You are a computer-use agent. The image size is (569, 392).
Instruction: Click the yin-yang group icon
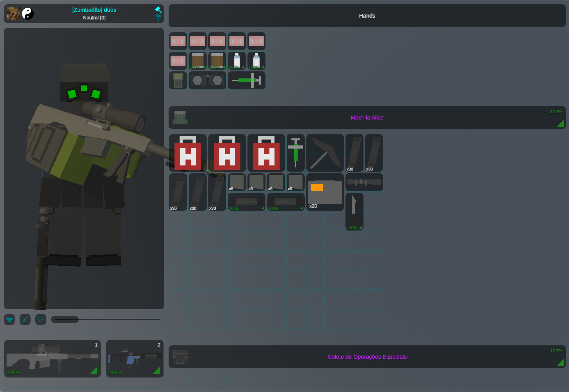[x=27, y=14]
